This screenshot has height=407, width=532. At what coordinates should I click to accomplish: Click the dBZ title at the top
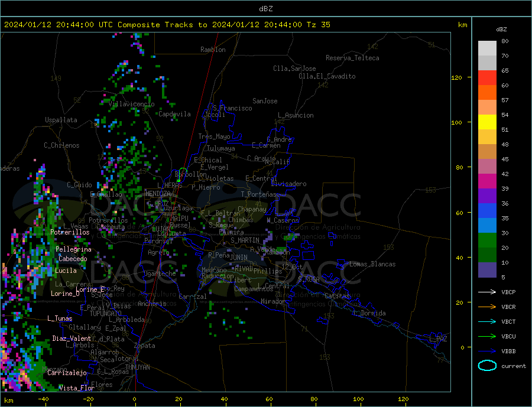[265, 9]
